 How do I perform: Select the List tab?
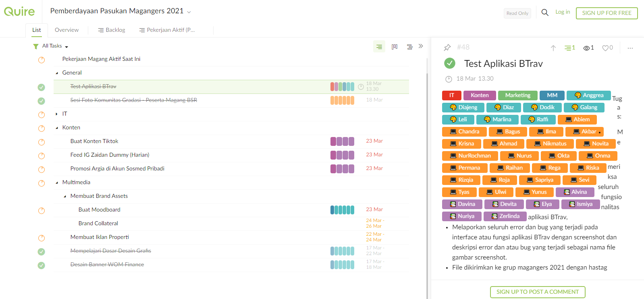pyautogui.click(x=37, y=30)
